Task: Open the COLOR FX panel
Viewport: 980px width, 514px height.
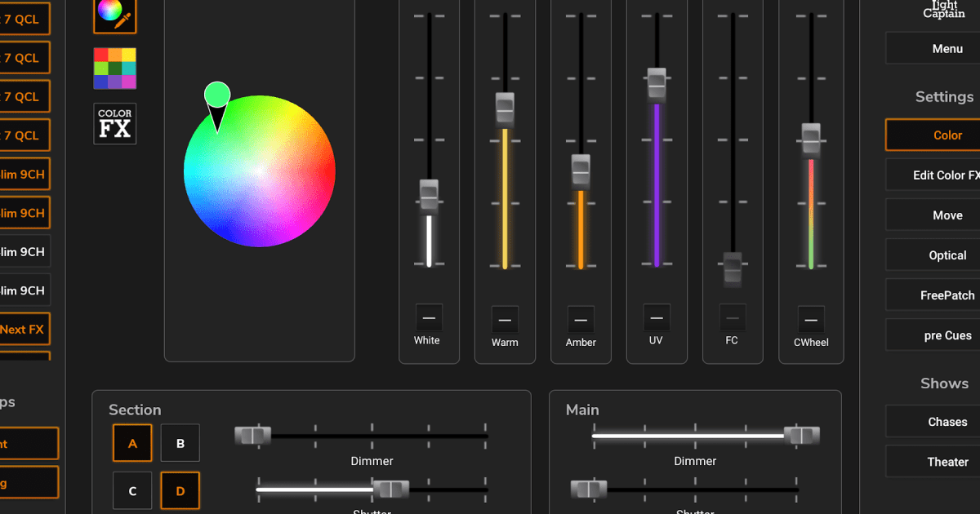Action: (114, 123)
